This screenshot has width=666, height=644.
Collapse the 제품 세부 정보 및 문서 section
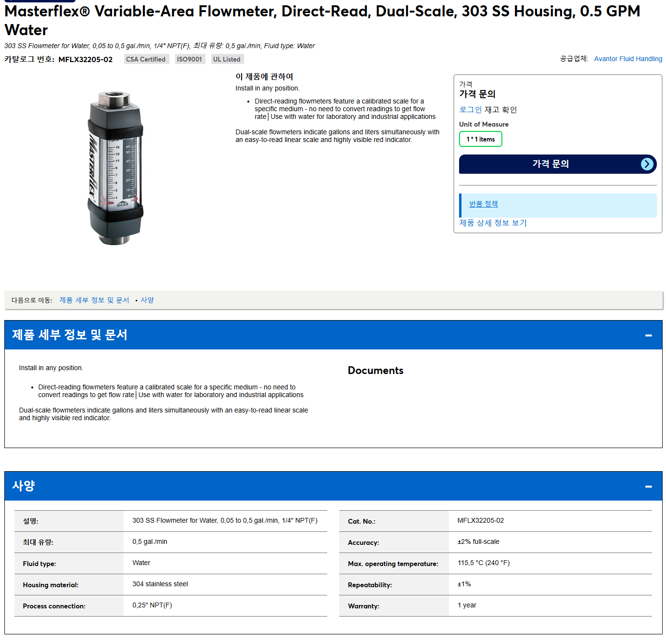click(x=648, y=335)
